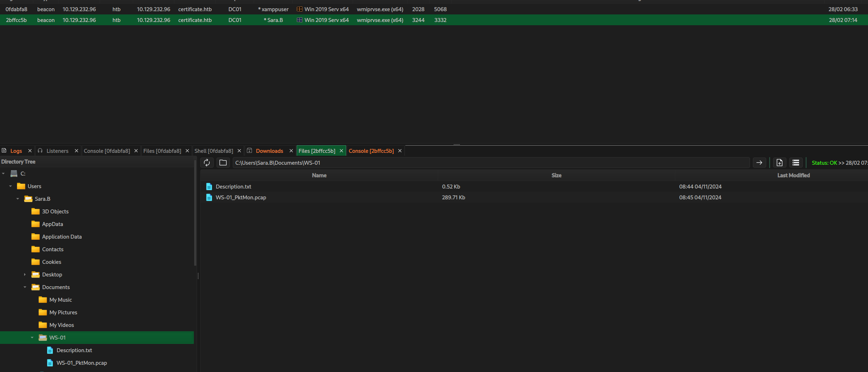Collapse the C: drive node

point(4,173)
